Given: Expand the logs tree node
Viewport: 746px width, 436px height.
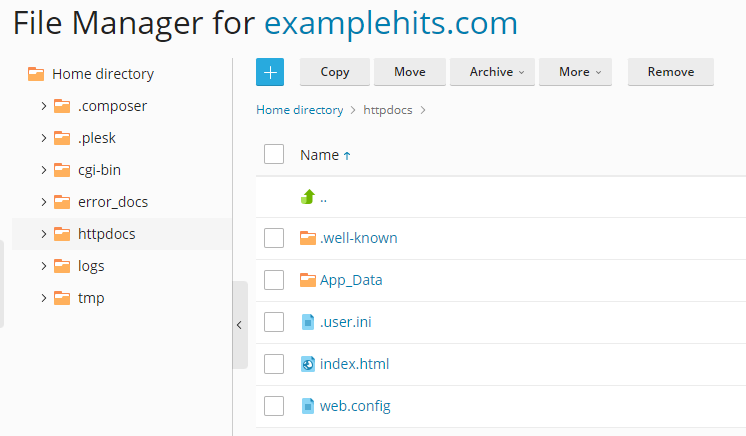Looking at the screenshot, I should [x=44, y=266].
